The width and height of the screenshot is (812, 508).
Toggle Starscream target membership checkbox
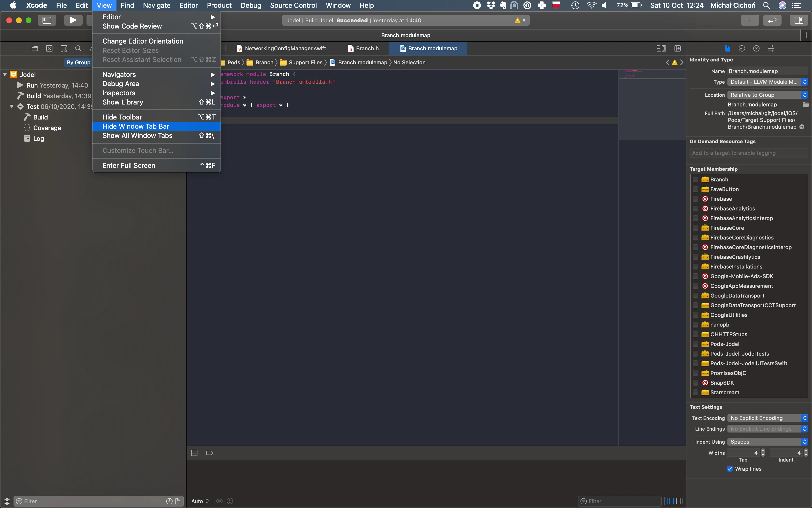696,392
